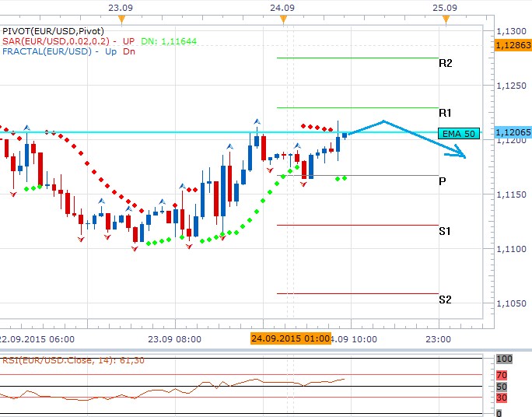Click the RSI 70 overbought level label
This screenshot has height=417, width=532.
click(x=502, y=374)
